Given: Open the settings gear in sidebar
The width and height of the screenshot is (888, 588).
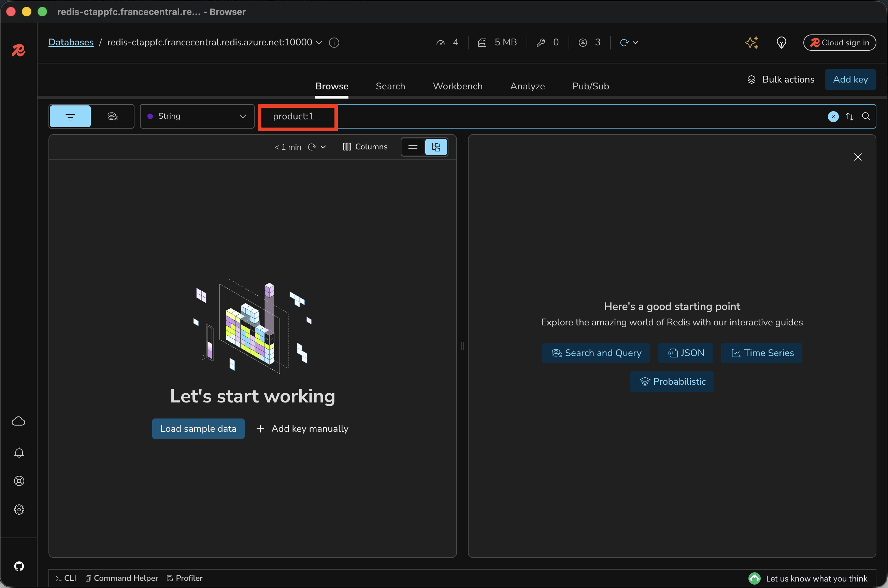Looking at the screenshot, I should tap(19, 510).
